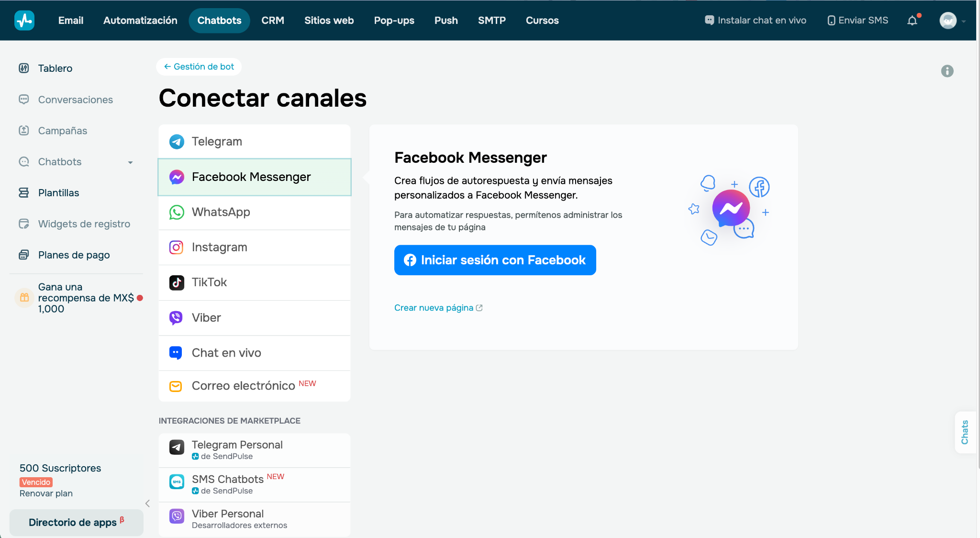Go back via Gestión de bot

(x=199, y=67)
